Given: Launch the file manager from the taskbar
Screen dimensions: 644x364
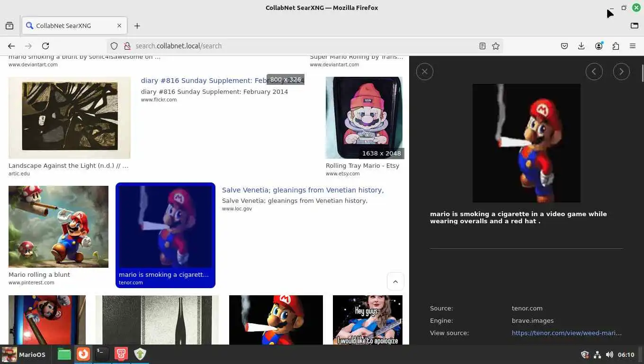Looking at the screenshot, I should (64, 354).
